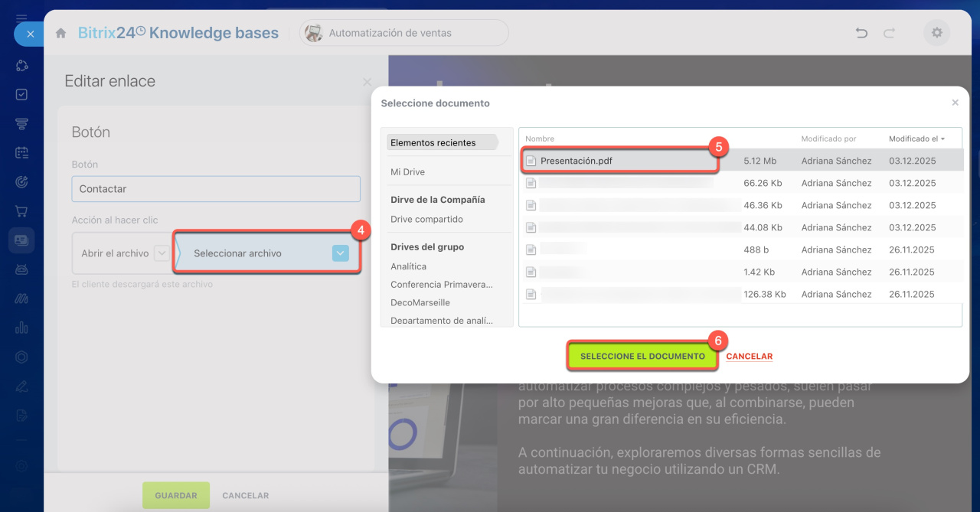Open the 'Seleccionar archivo' blue dropdown arrow
Image resolution: width=980 pixels, height=512 pixels.
point(341,253)
